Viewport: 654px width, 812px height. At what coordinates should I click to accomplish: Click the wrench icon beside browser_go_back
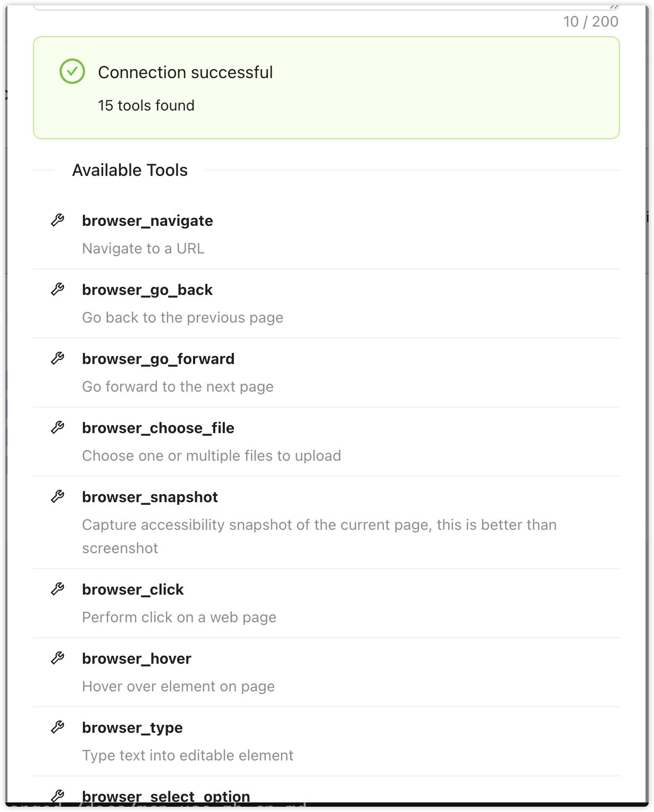57,289
